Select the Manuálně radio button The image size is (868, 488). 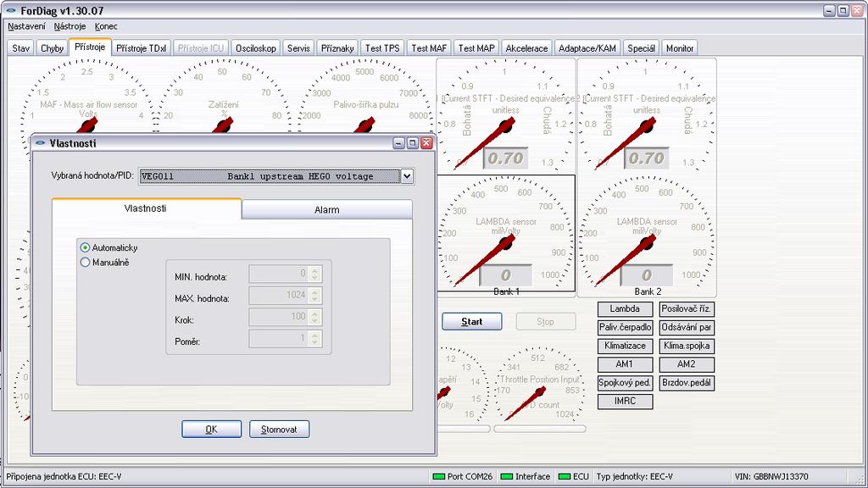[x=85, y=263]
